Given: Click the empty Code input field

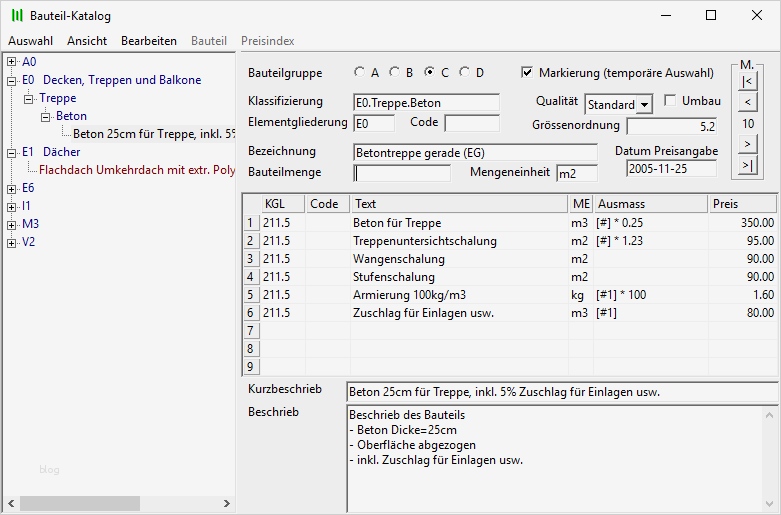Looking at the screenshot, I should 472,124.
